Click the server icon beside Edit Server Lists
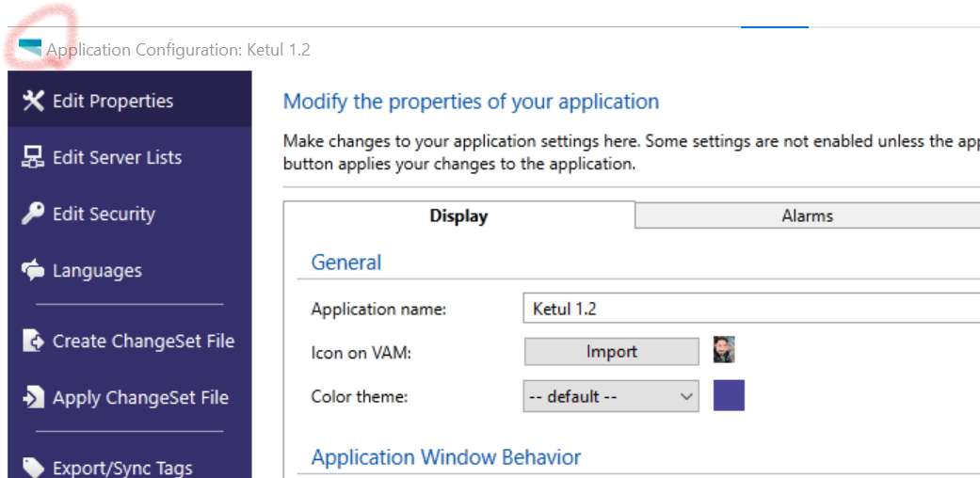 point(33,157)
